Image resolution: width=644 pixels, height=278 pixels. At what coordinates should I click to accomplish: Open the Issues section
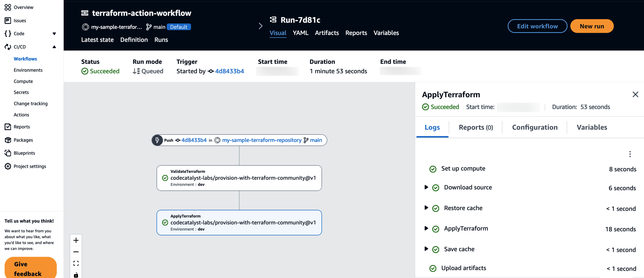(x=20, y=20)
